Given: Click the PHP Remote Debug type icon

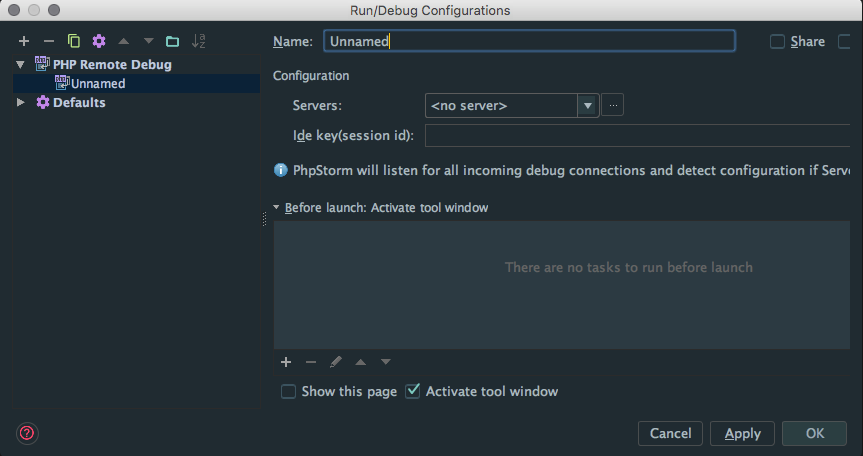Looking at the screenshot, I should [x=42, y=64].
